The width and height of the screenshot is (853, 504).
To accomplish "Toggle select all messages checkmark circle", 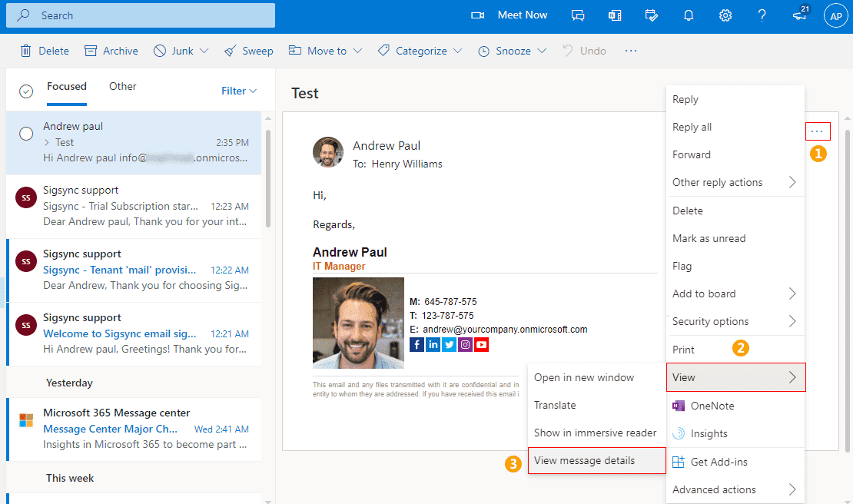I will (26, 91).
